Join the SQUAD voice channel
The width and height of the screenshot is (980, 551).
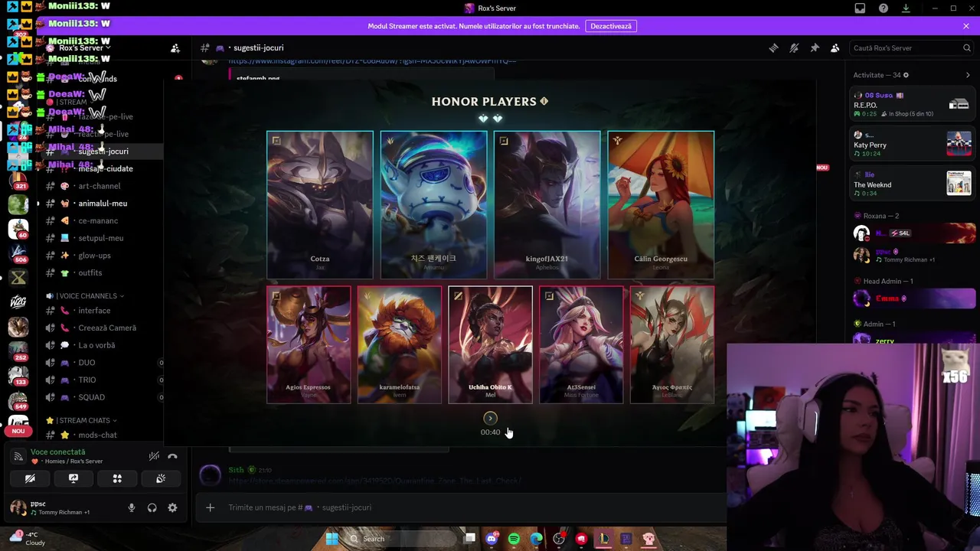pos(103,397)
